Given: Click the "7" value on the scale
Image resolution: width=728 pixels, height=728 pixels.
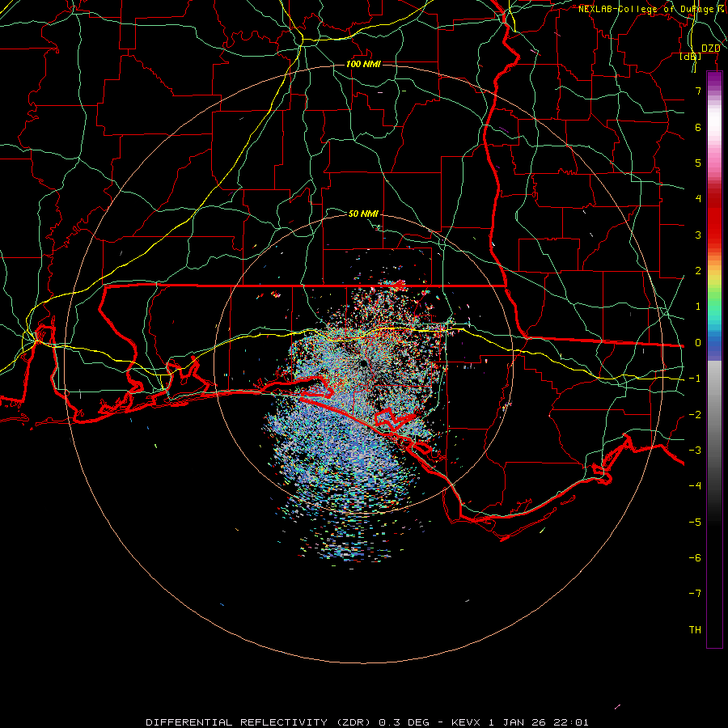Looking at the screenshot, I should click(698, 91).
